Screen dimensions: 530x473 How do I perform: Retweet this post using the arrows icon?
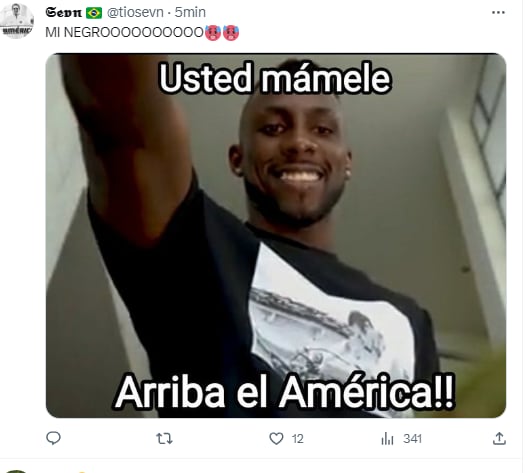165,439
